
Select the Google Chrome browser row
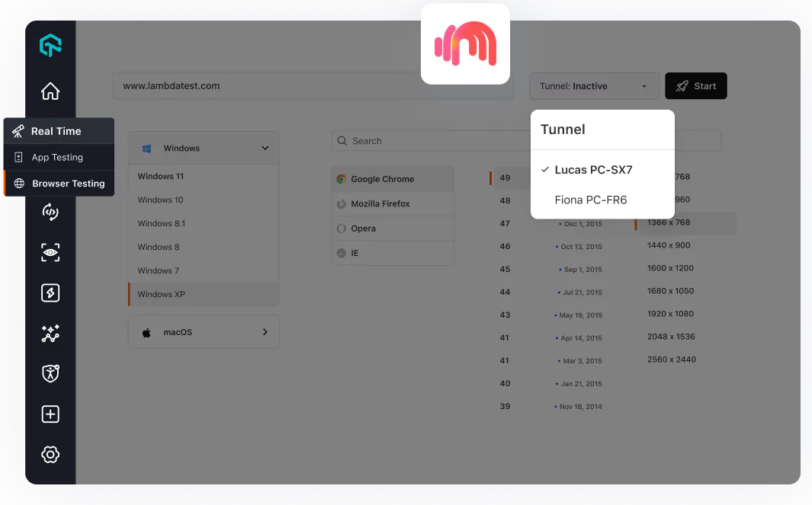(x=393, y=179)
